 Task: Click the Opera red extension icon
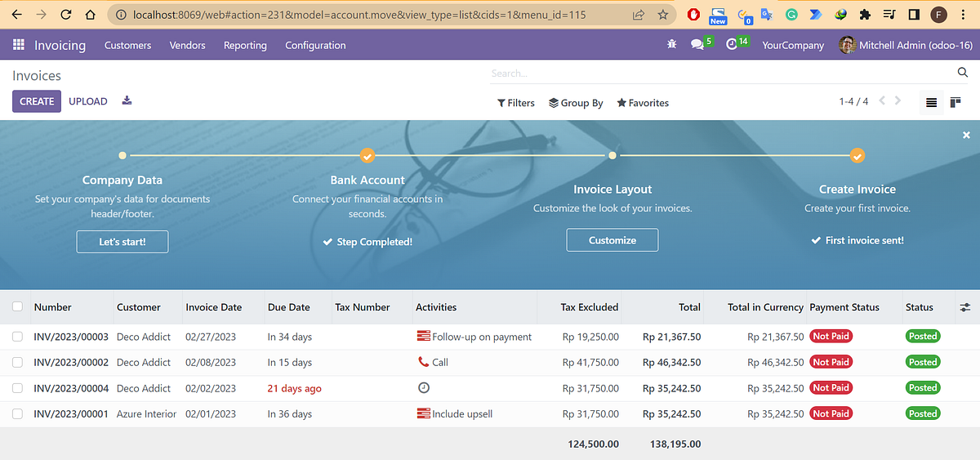click(693, 15)
